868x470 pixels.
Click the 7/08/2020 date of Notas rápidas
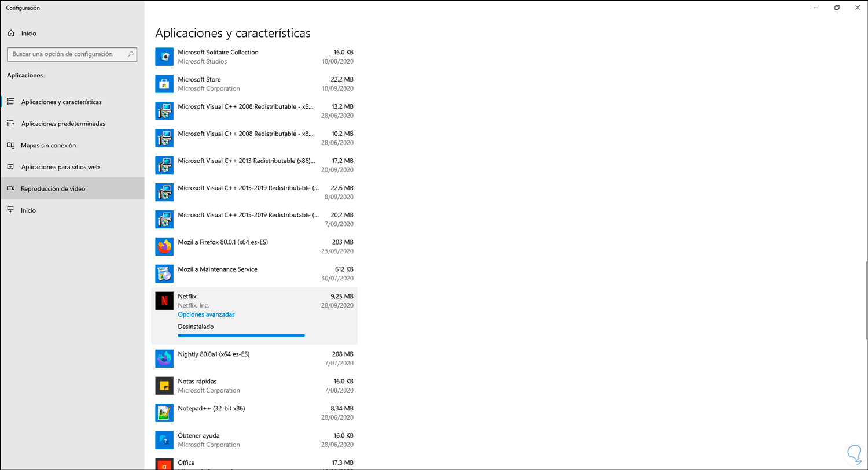click(x=339, y=390)
